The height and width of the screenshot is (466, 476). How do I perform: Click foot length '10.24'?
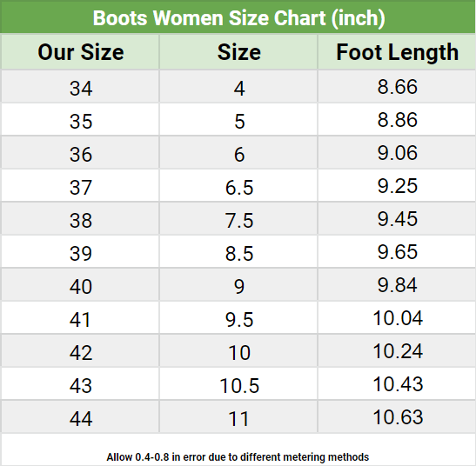point(398,351)
